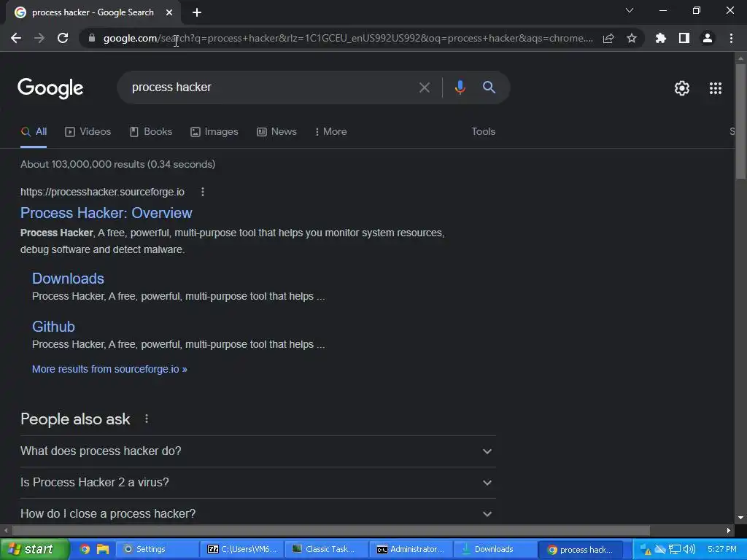The height and width of the screenshot is (560, 747).
Task: Reload the page with the refresh icon
Action: [x=63, y=38]
